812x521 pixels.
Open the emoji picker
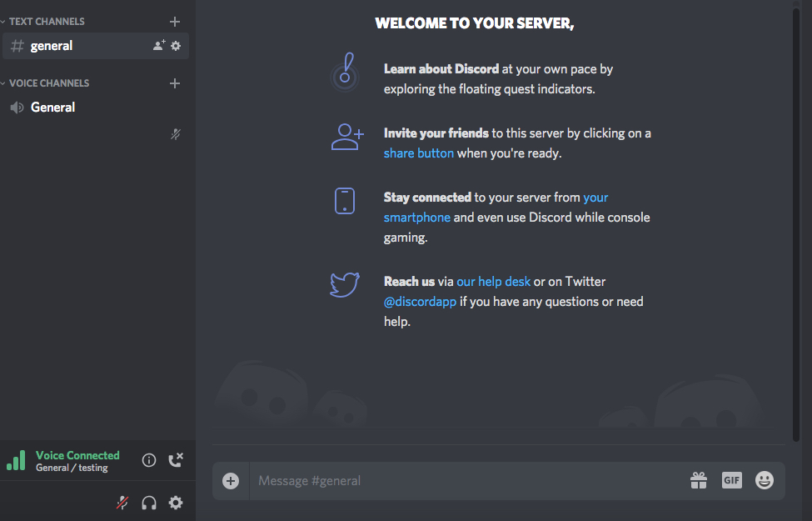coord(764,480)
